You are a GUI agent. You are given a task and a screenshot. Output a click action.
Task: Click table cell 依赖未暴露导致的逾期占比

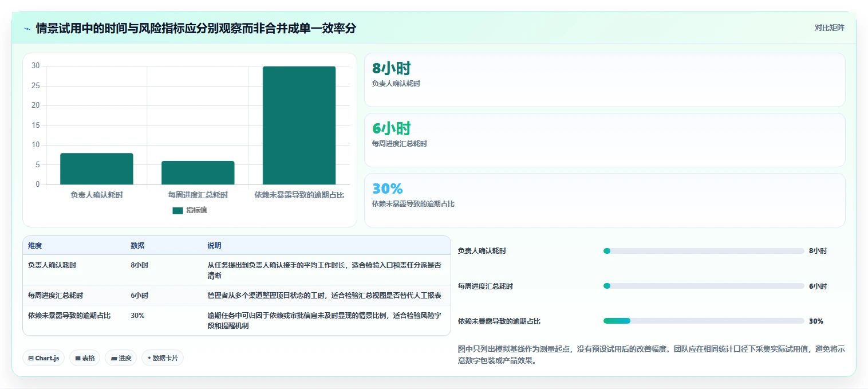pos(69,316)
